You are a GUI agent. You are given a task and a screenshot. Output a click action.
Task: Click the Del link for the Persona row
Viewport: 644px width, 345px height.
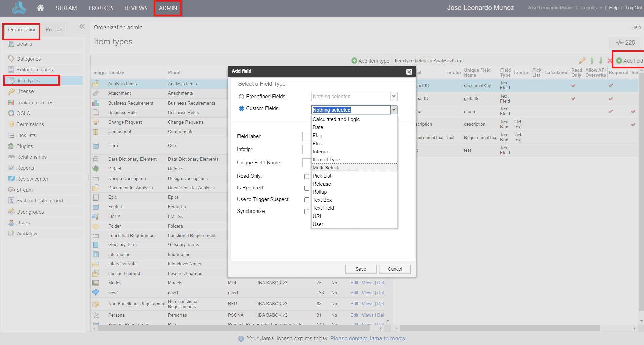click(380, 315)
